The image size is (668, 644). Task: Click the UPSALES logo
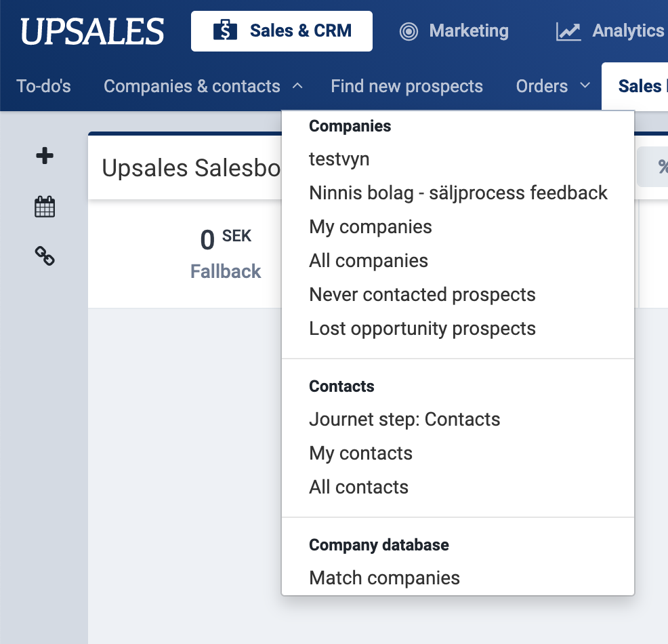tap(92, 31)
